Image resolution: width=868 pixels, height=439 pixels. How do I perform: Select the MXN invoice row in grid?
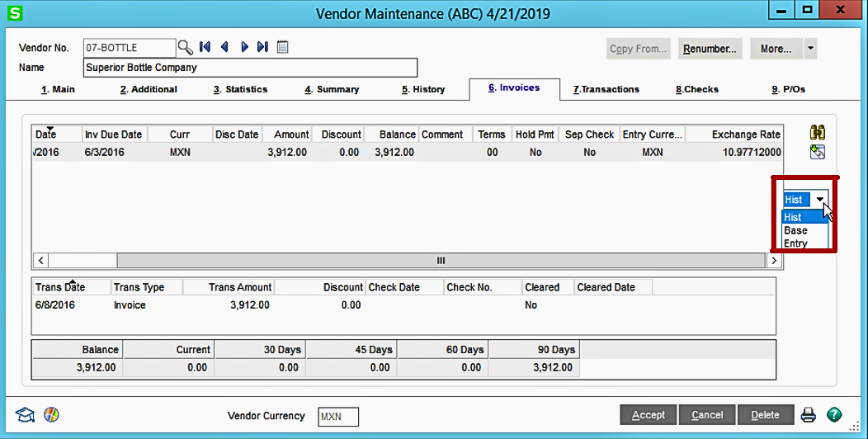(330, 153)
